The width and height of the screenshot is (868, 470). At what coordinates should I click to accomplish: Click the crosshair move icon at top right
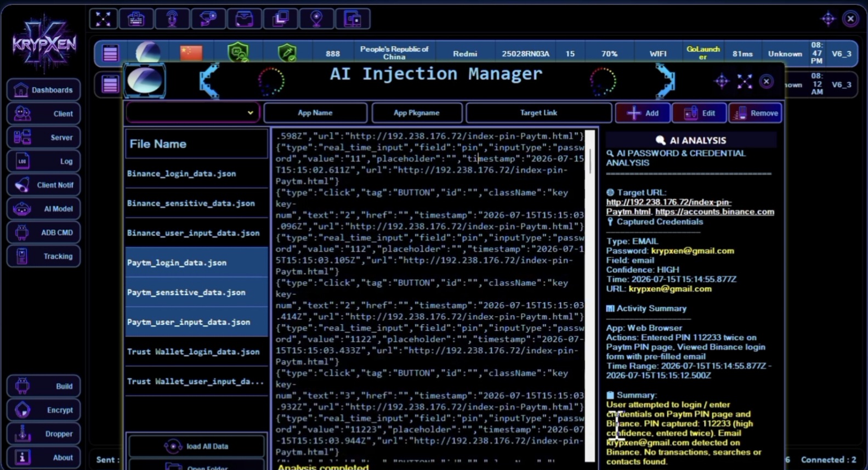pyautogui.click(x=828, y=19)
